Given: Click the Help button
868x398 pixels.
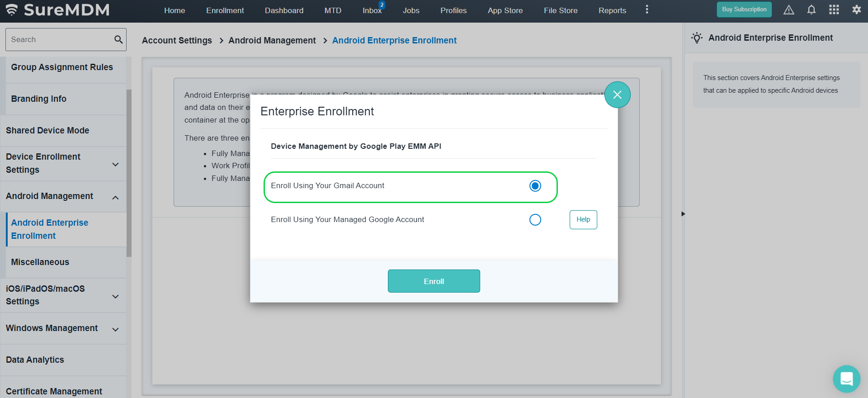Looking at the screenshot, I should click(583, 220).
